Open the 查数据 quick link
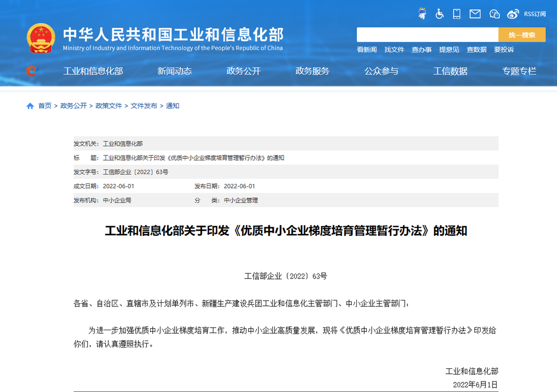Screen dimensions: 557x392 (x=477, y=49)
